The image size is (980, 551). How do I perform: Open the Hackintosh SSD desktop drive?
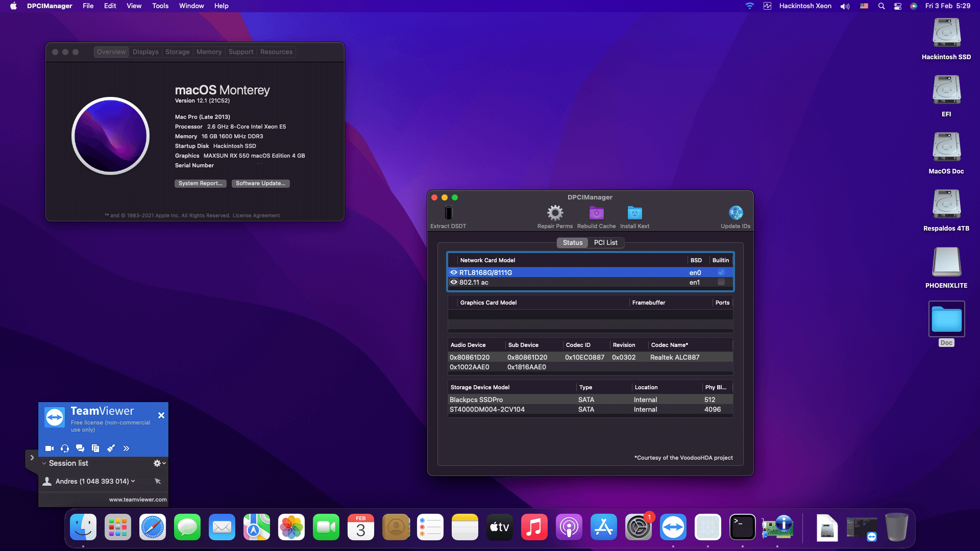tap(946, 34)
